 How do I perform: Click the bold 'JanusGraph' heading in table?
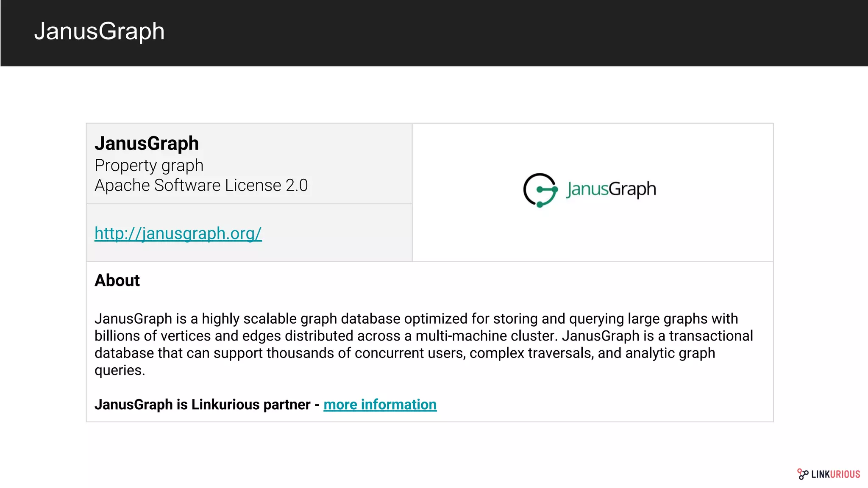pos(147,143)
